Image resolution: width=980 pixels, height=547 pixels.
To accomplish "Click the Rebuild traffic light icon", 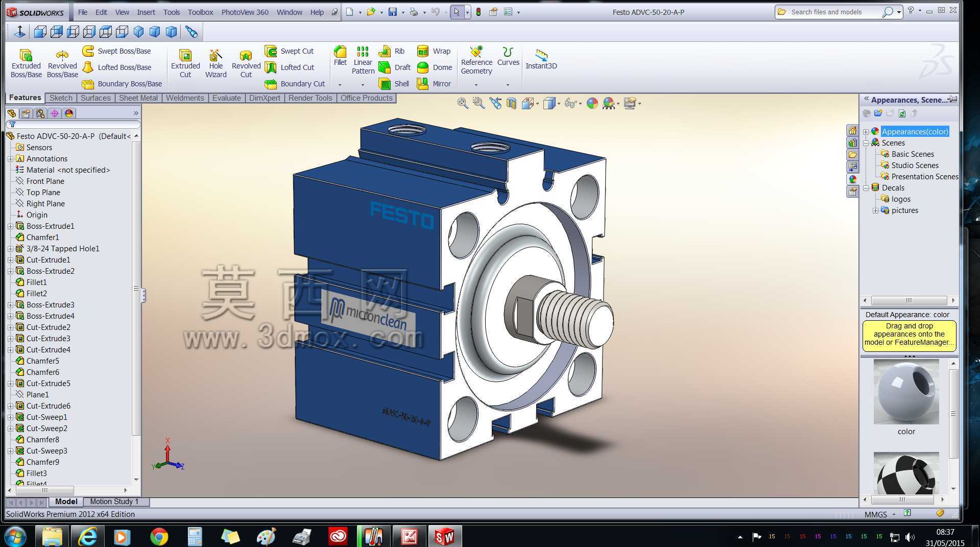I will (x=479, y=12).
